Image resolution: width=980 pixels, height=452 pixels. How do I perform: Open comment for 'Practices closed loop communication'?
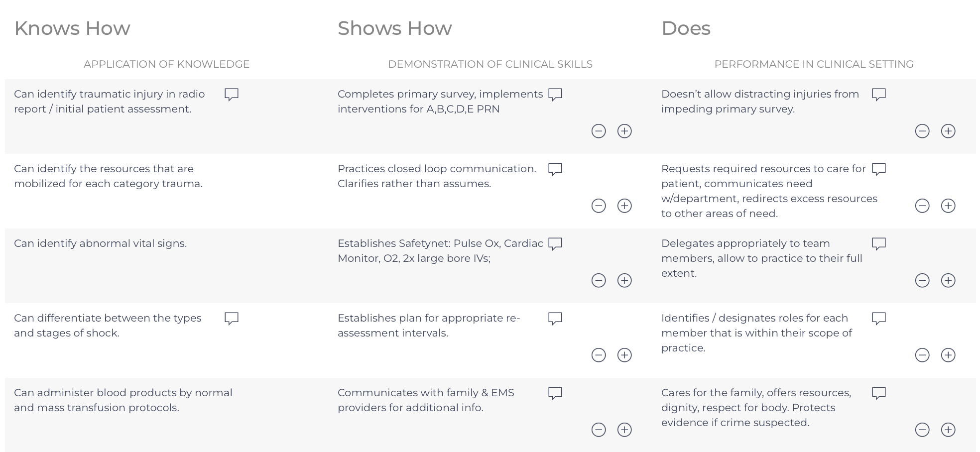point(555,169)
